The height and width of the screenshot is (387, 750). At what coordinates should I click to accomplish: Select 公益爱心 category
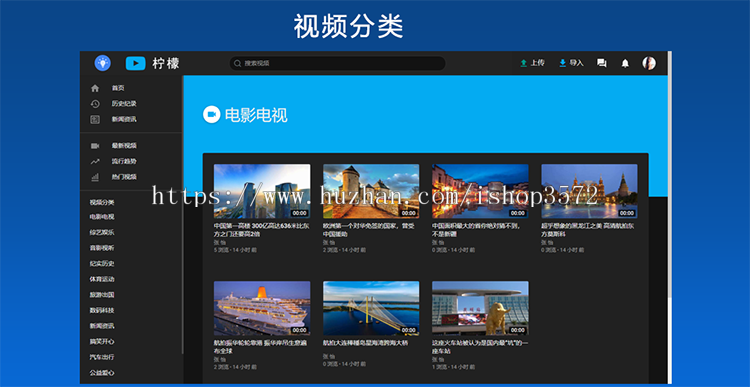point(102,372)
